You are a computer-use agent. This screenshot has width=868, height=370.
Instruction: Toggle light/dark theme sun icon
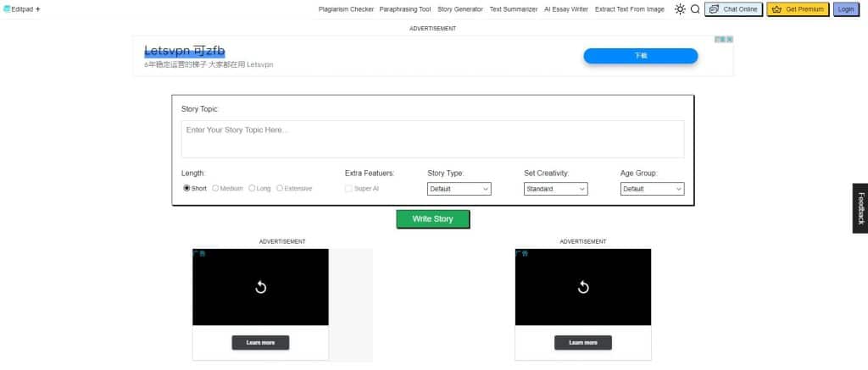pyautogui.click(x=680, y=9)
